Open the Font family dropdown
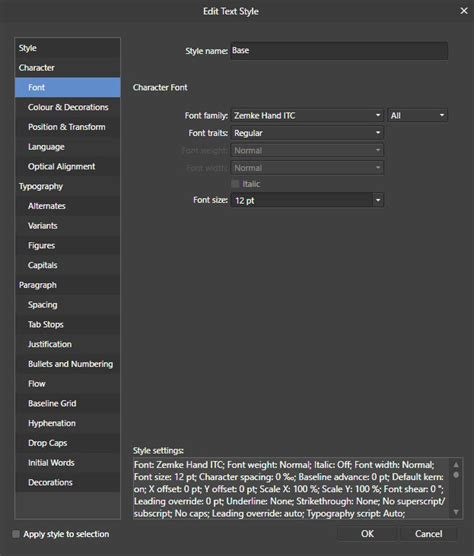This screenshot has height=556, width=474. click(x=307, y=115)
